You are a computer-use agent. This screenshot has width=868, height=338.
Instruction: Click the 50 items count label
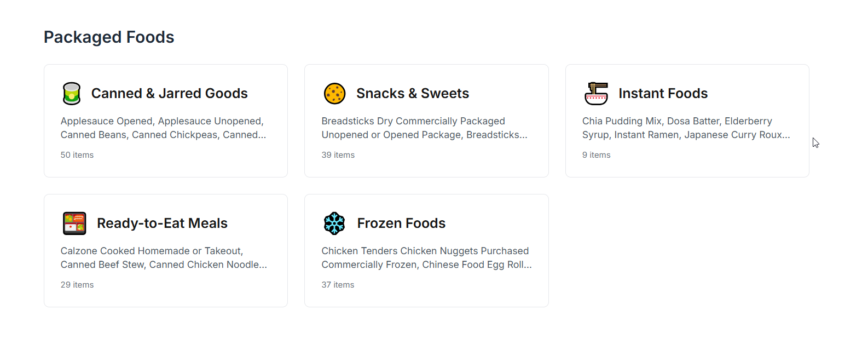[x=77, y=155]
